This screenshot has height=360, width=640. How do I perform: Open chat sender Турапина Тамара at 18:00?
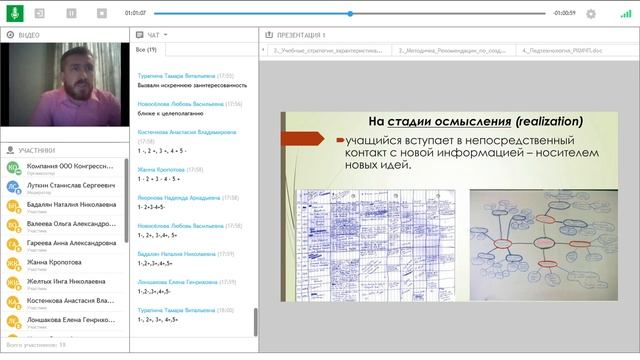click(x=176, y=310)
